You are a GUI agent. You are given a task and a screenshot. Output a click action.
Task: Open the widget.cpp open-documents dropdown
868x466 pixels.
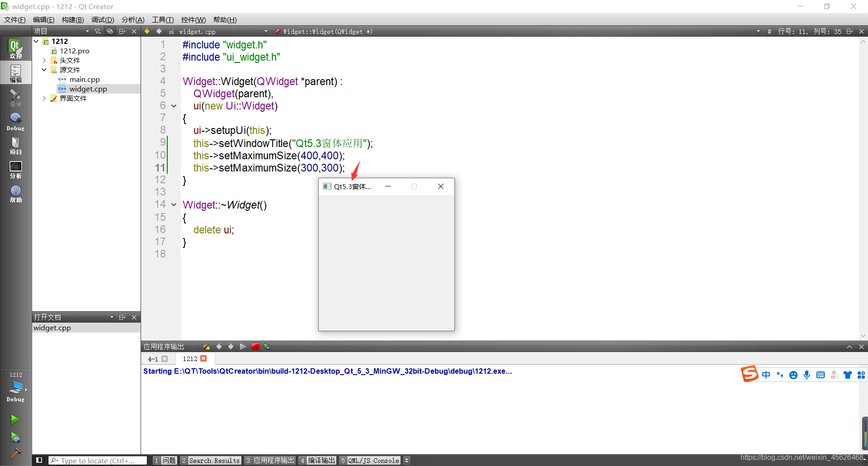tap(223, 32)
